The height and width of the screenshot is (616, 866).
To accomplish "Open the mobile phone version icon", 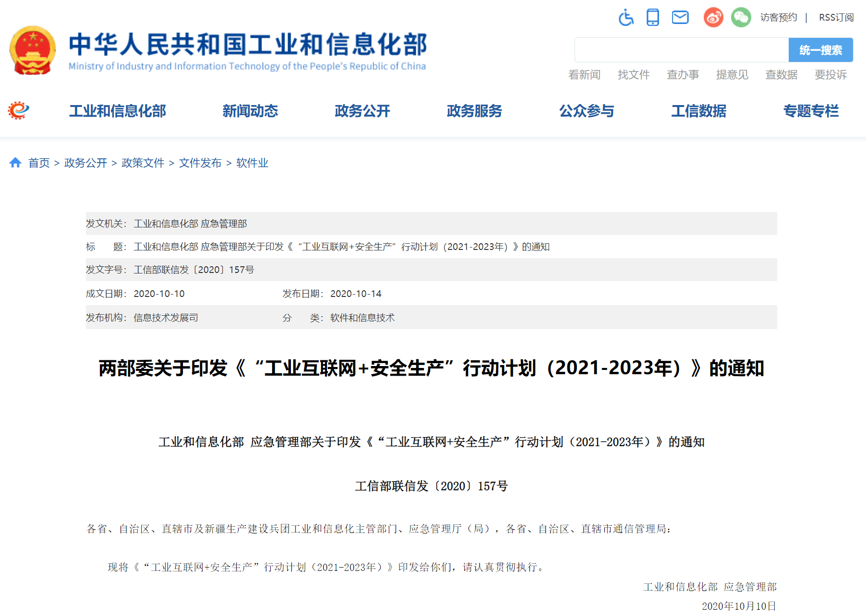I will tap(653, 18).
